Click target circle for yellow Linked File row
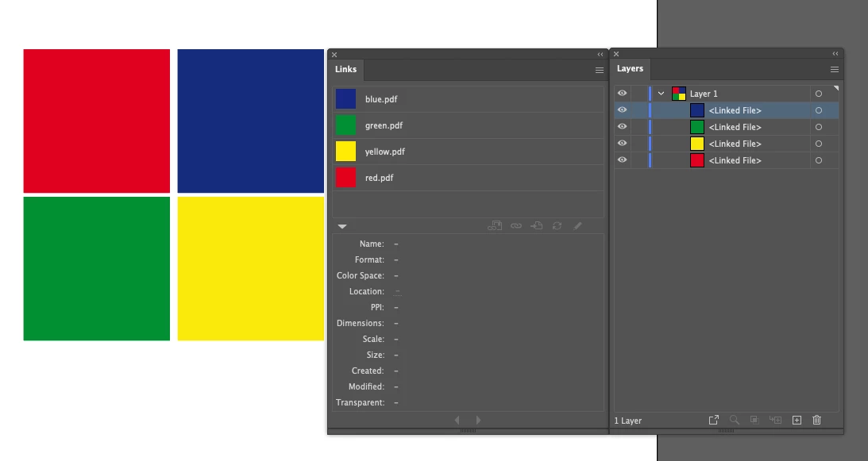 pyautogui.click(x=819, y=144)
